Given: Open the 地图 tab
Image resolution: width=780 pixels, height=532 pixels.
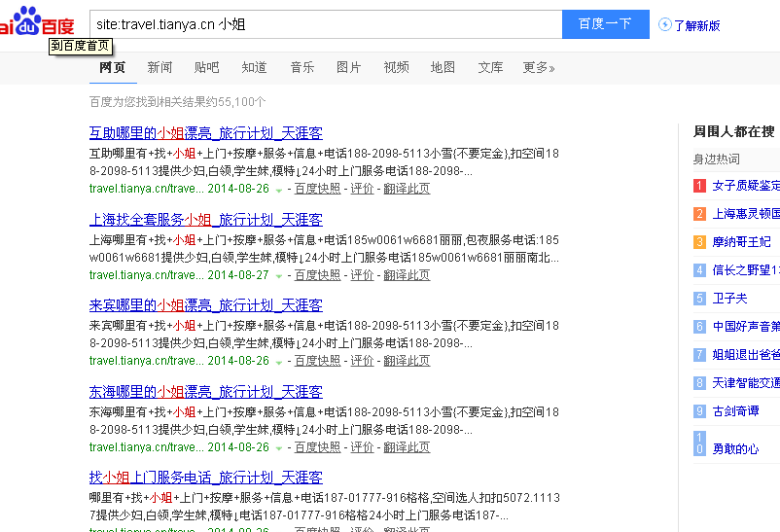Looking at the screenshot, I should 443,67.
